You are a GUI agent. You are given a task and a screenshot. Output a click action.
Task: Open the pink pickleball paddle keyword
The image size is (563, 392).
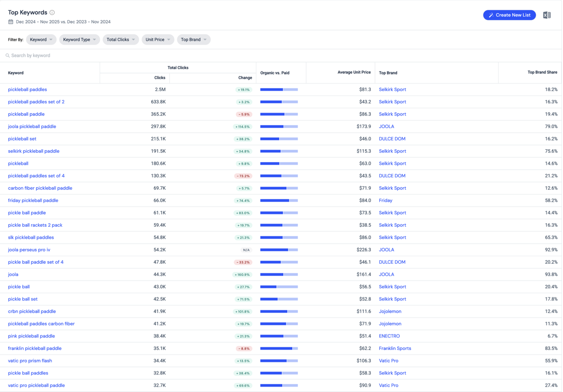tap(32, 336)
